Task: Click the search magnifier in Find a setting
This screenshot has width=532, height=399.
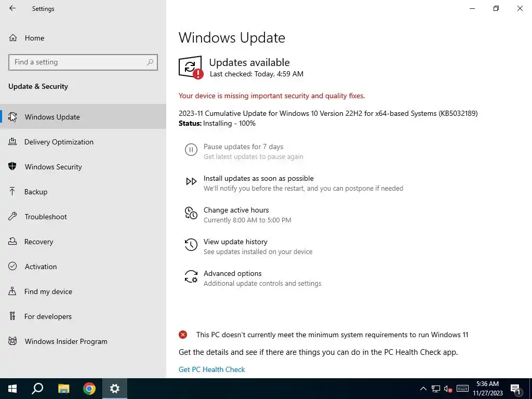Action: (150, 62)
